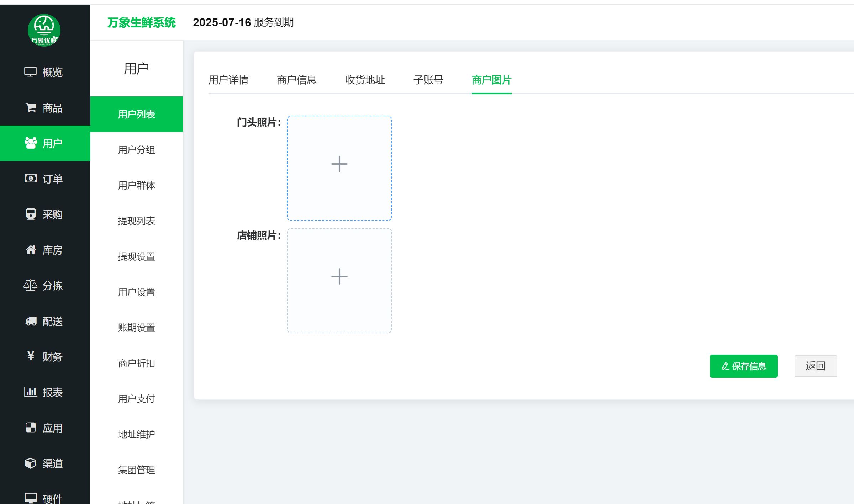Open 用户分组 submenu item
854x504 pixels.
point(137,150)
